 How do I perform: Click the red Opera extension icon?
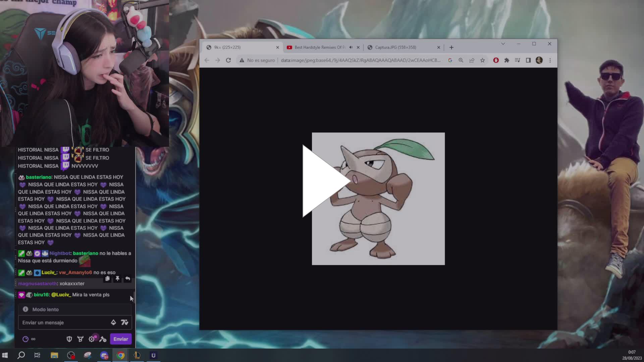[x=496, y=60]
